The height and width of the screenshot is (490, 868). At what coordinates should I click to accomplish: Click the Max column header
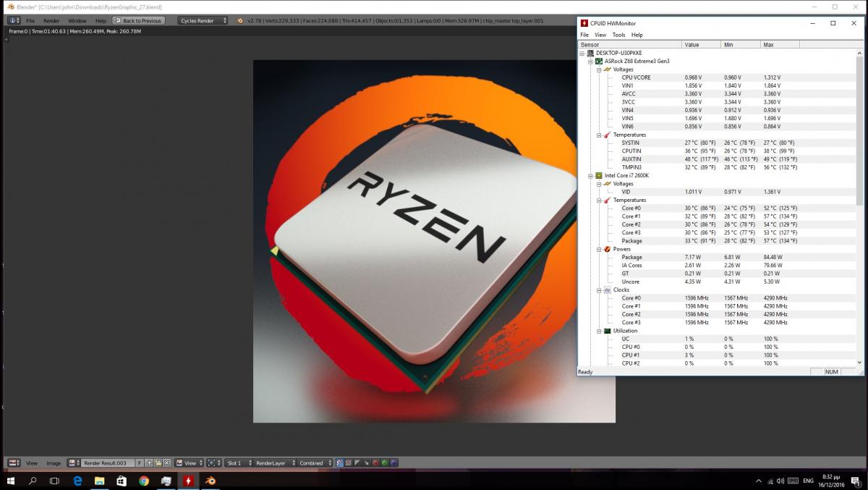(780, 45)
